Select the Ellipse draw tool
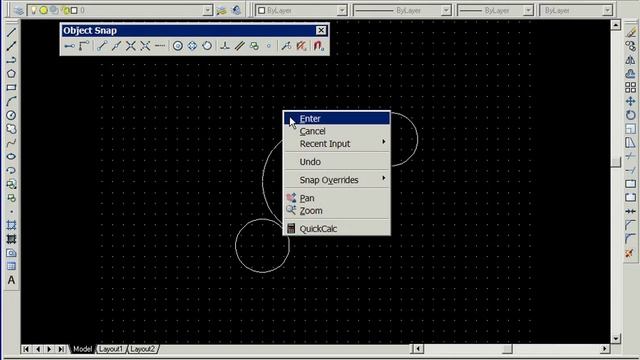This screenshot has width=640, height=360. (11, 156)
